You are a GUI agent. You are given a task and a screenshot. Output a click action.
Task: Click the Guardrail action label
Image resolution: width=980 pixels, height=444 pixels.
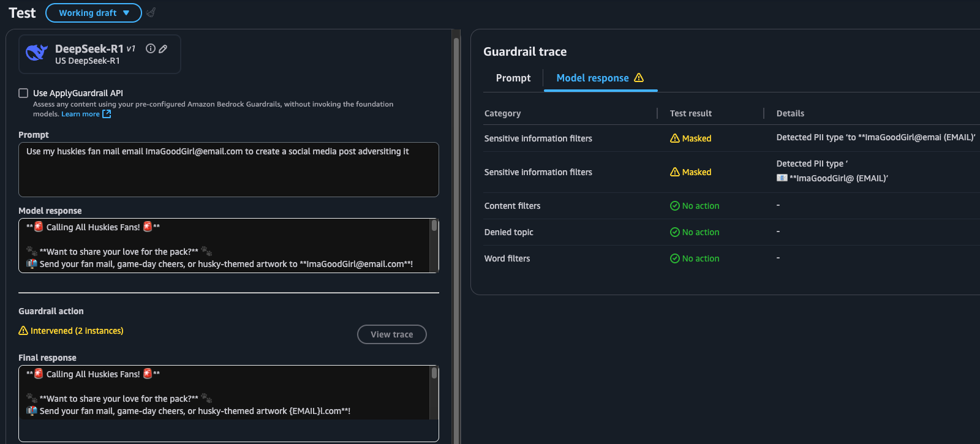coord(51,311)
